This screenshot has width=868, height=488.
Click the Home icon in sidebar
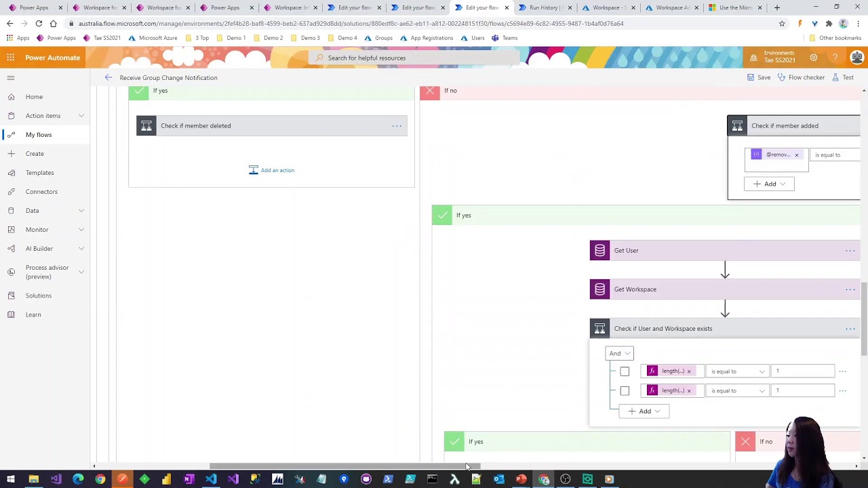12,97
